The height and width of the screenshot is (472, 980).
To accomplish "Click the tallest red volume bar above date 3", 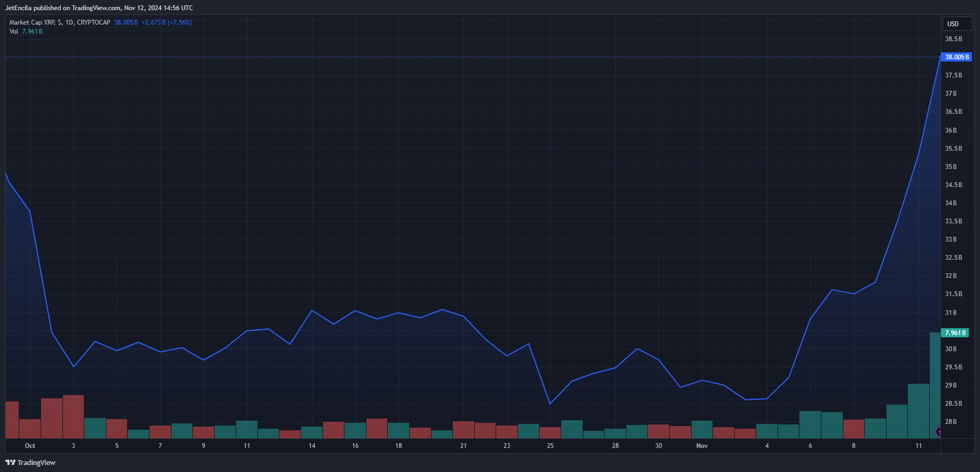I will (x=73, y=417).
